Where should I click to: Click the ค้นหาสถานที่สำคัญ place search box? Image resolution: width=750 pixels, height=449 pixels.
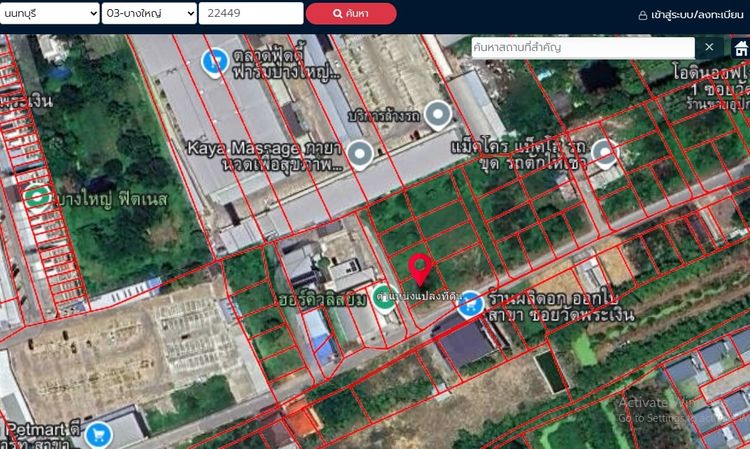click(582, 47)
